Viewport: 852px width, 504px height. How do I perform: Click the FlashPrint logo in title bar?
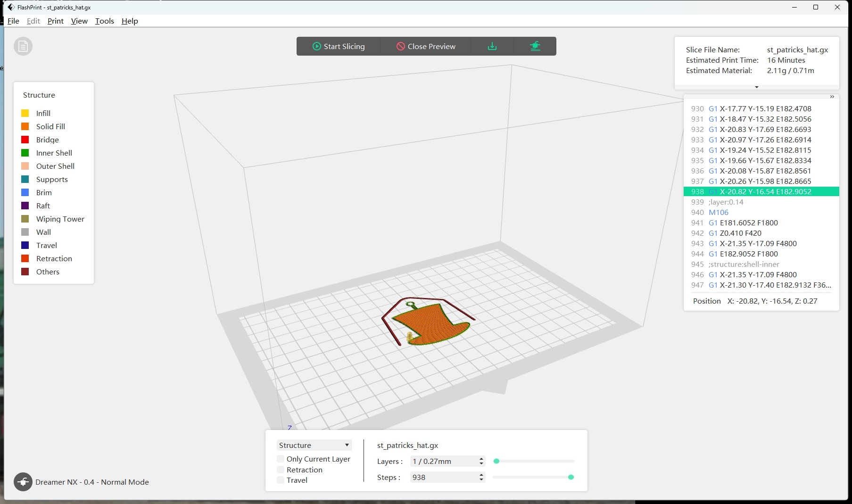click(11, 7)
